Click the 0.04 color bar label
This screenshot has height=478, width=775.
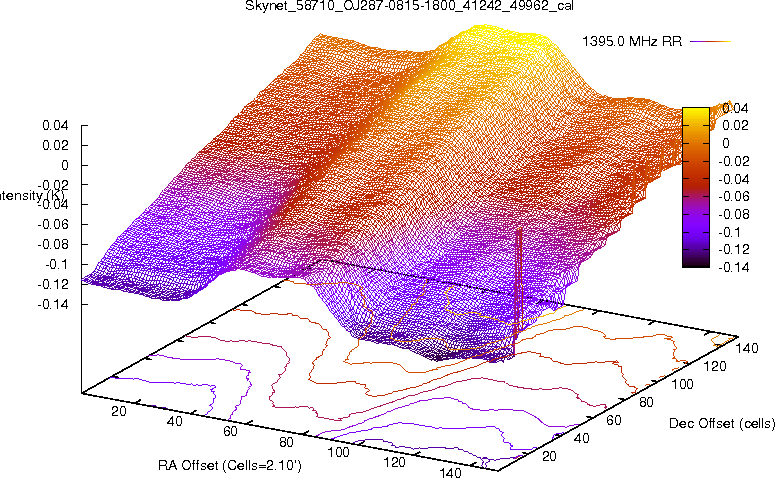[x=735, y=108]
